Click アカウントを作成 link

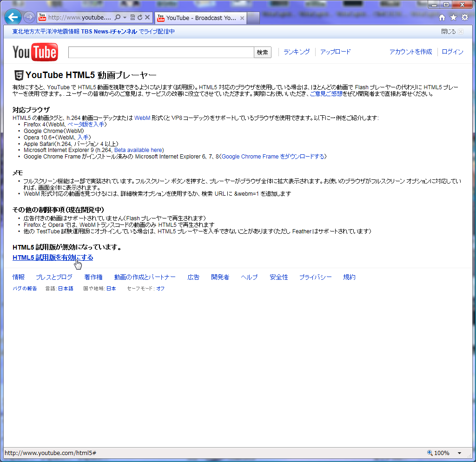(410, 52)
